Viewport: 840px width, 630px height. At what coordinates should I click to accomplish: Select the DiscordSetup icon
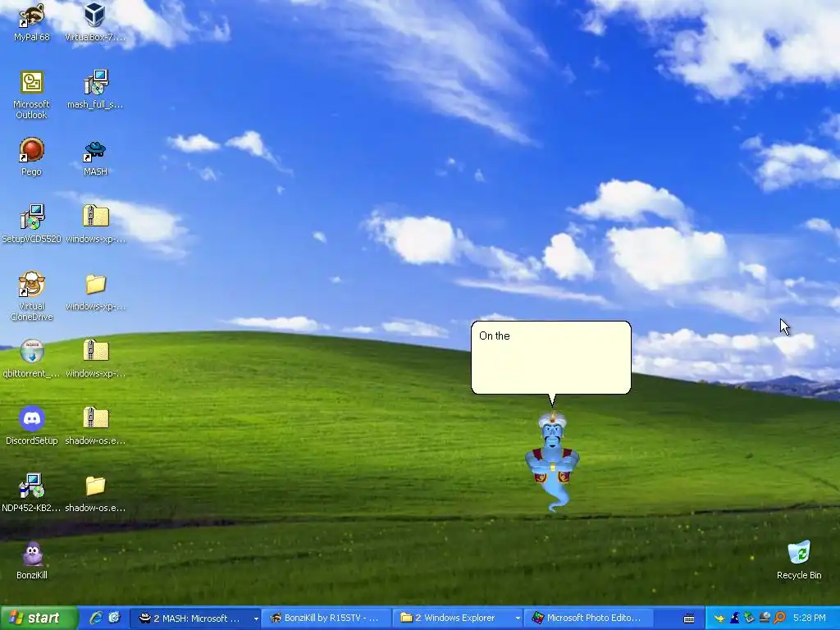pyautogui.click(x=31, y=426)
